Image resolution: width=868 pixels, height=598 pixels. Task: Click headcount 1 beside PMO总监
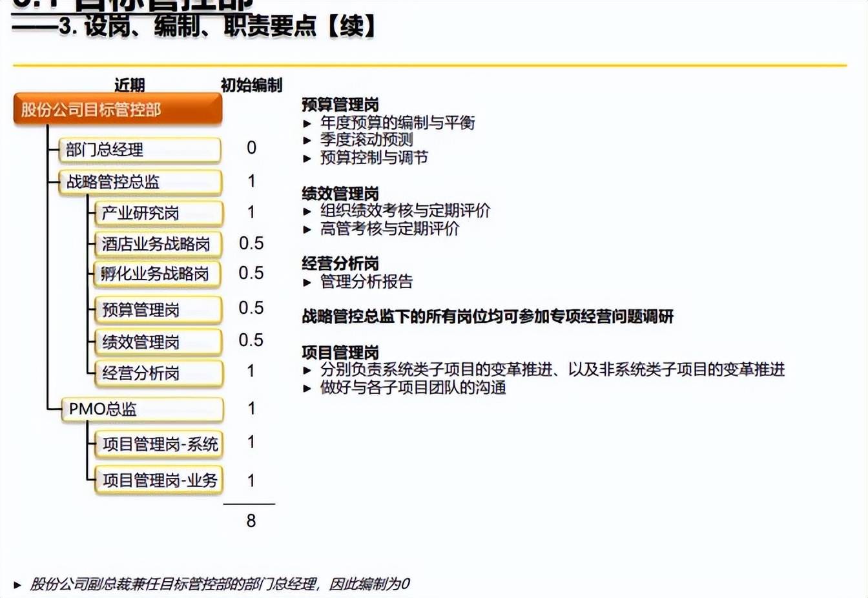[251, 408]
